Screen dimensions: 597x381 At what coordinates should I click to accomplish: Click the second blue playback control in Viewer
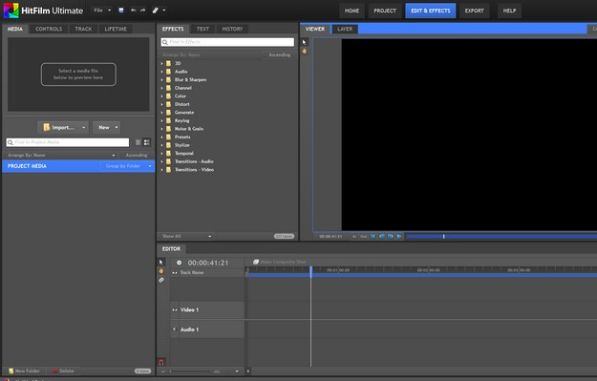tap(382, 236)
